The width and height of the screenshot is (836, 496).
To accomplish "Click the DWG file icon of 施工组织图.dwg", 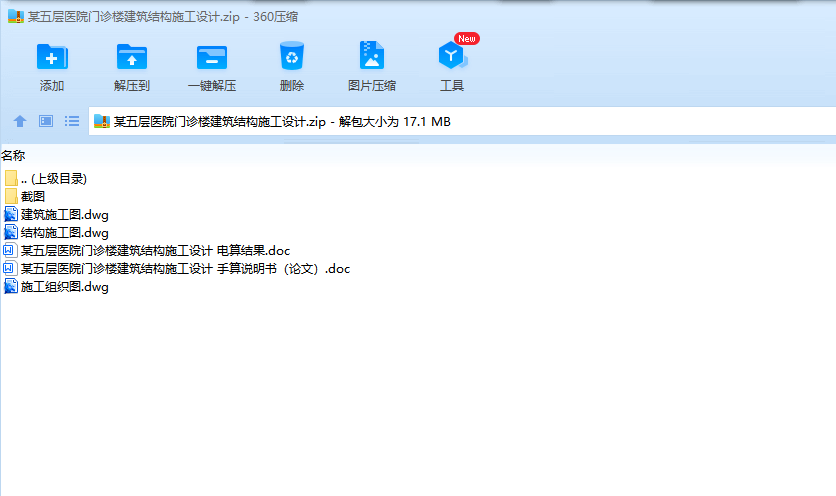I will coord(11,286).
